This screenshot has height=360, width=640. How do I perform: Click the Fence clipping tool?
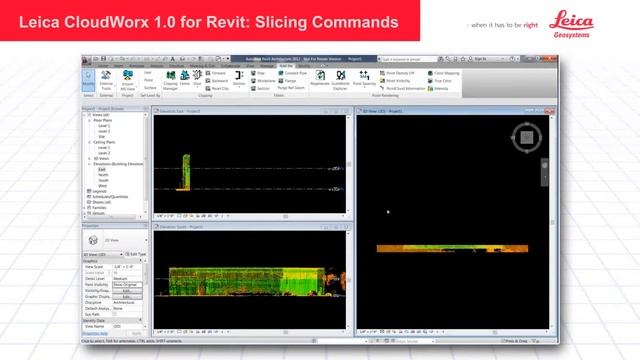pos(185,78)
